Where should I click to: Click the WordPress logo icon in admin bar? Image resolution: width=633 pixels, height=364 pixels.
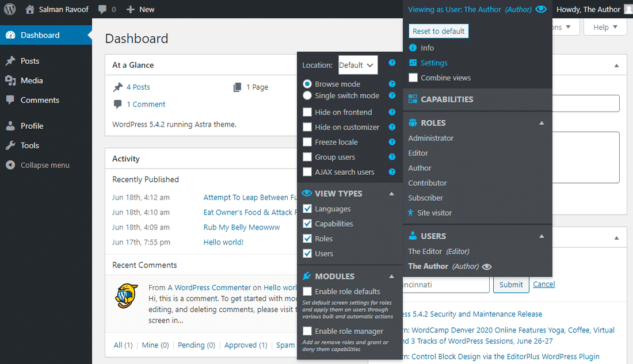click(9, 9)
